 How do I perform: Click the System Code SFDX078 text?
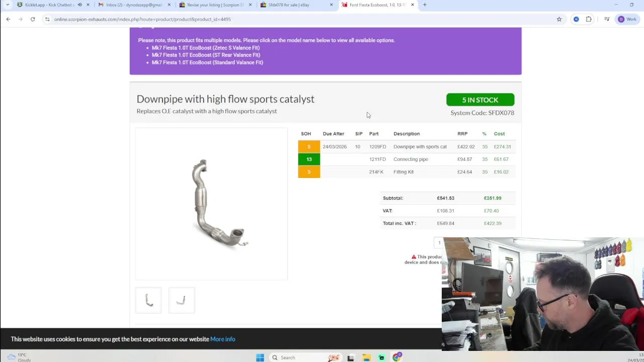pos(482,113)
